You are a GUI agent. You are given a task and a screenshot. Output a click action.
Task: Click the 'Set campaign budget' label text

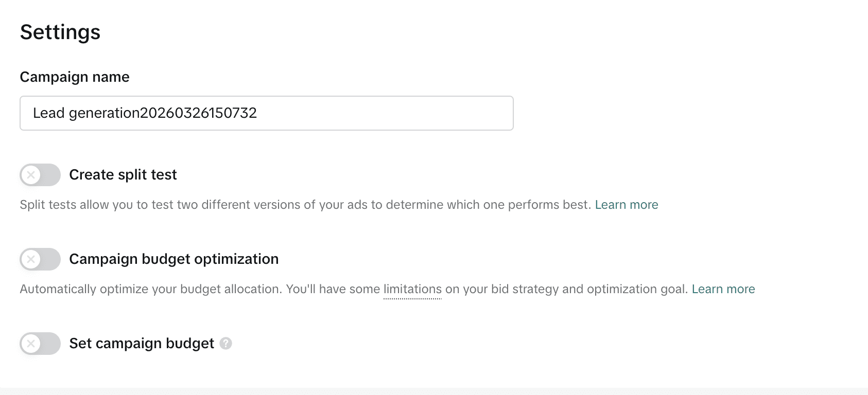click(141, 344)
